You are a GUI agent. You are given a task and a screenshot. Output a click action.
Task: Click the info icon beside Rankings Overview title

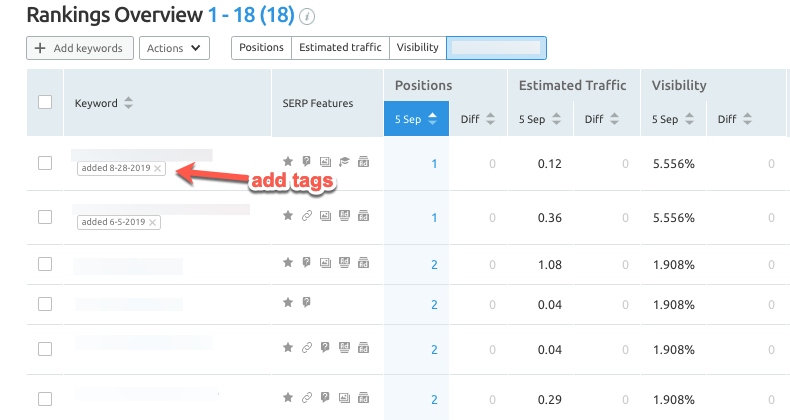coord(307,17)
